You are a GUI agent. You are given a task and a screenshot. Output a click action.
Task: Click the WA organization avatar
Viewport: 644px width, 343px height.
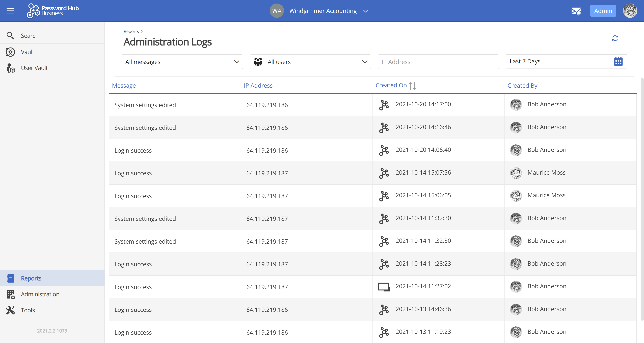click(277, 11)
